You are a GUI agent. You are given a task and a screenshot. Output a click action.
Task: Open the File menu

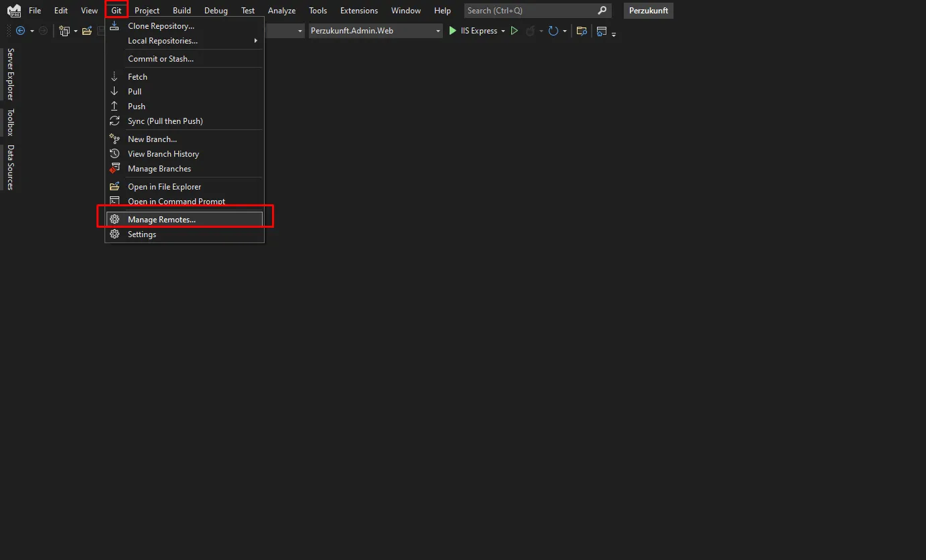coord(35,11)
